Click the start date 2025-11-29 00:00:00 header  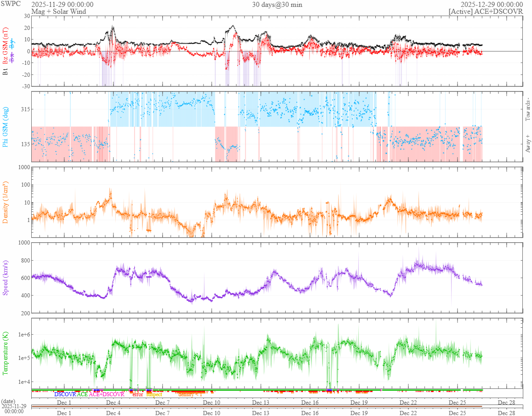pos(62,5)
